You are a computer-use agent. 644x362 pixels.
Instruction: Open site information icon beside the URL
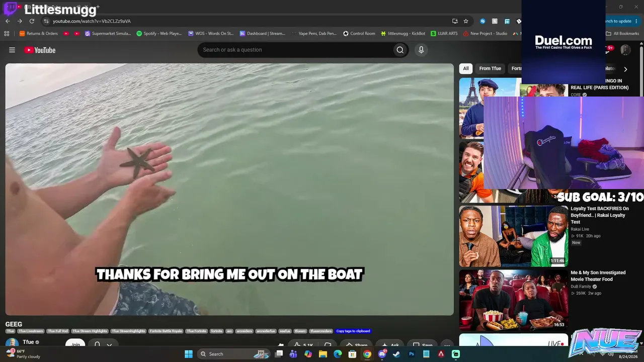point(46,21)
